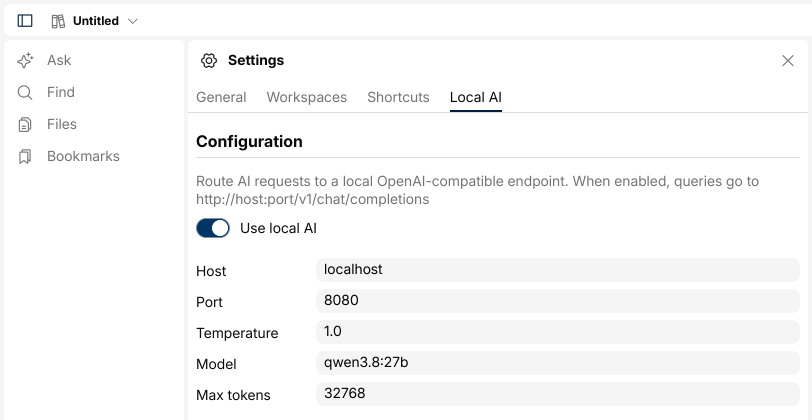Click the Route AI requests description text
812x420 pixels.
click(x=477, y=190)
